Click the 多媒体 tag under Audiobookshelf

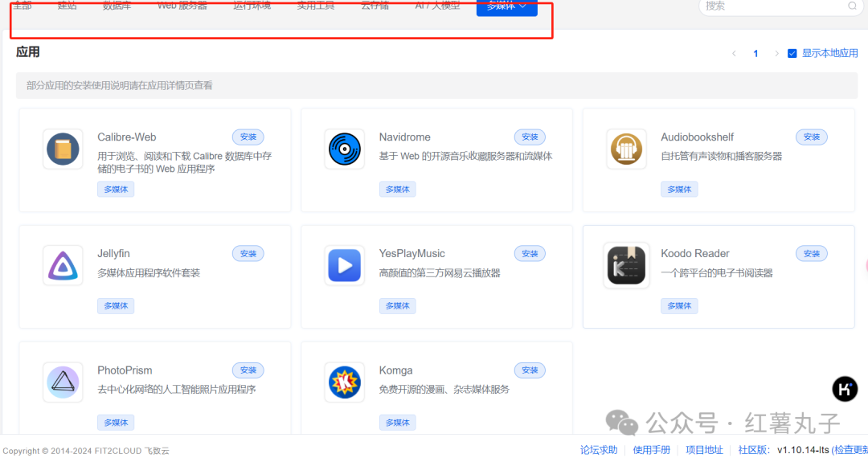coord(679,189)
